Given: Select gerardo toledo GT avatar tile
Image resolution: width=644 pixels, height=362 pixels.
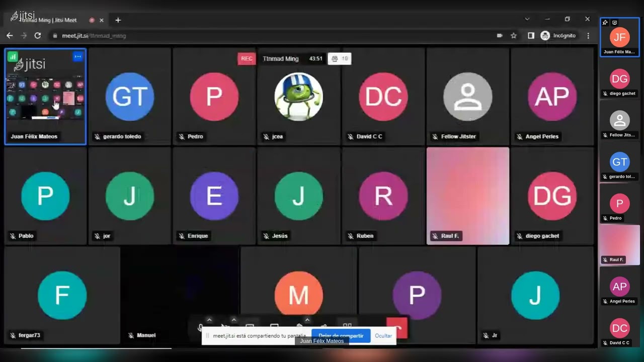Looking at the screenshot, I should [130, 97].
